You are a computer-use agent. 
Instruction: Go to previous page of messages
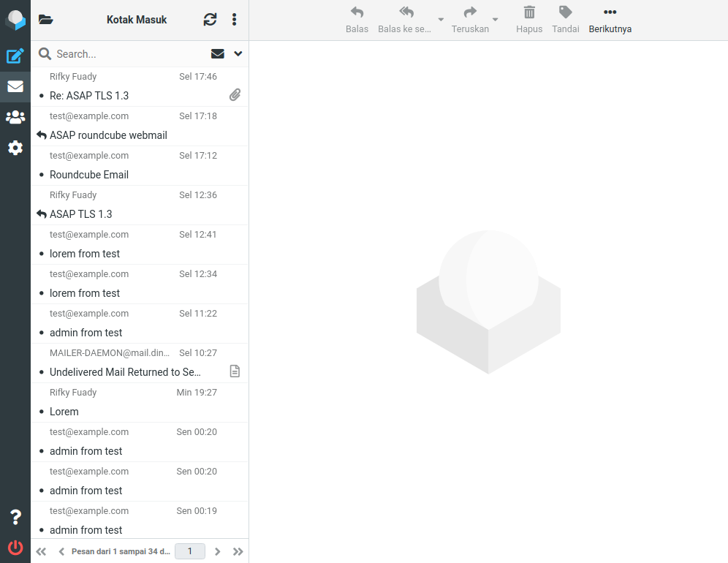click(x=61, y=551)
